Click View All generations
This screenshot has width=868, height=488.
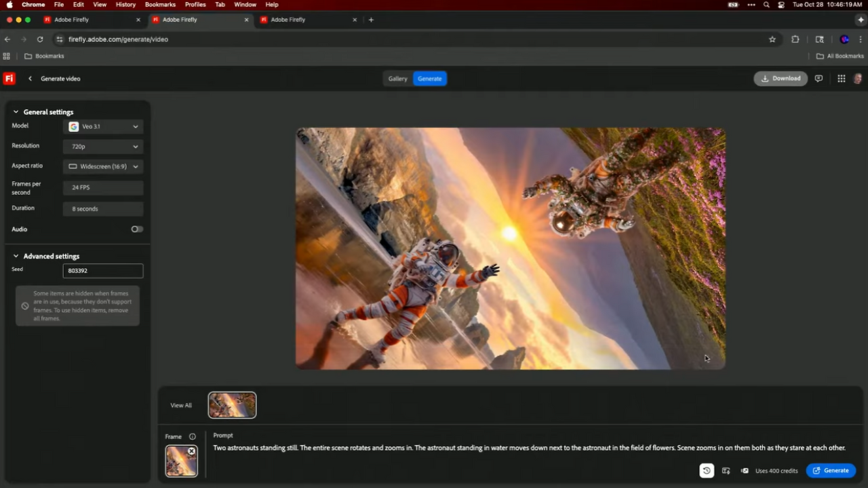click(x=181, y=405)
